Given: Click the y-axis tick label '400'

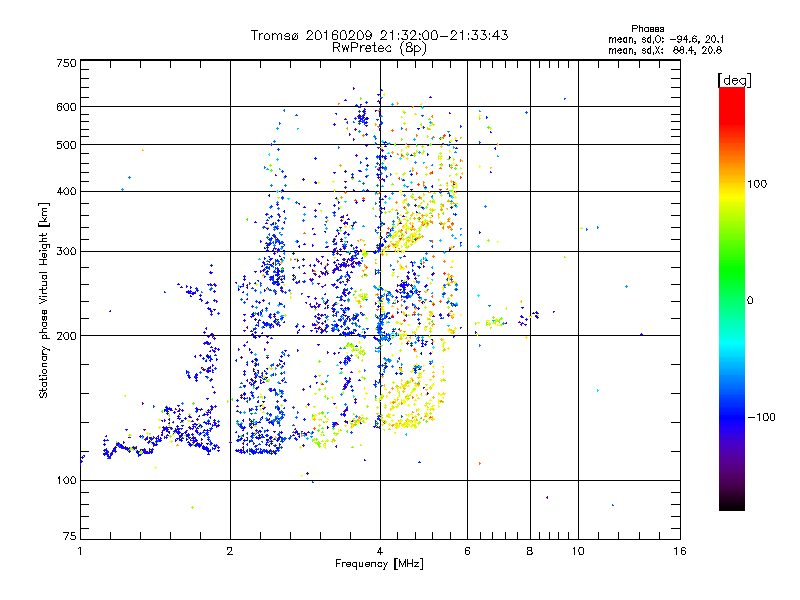Looking at the screenshot, I should pyautogui.click(x=66, y=192).
